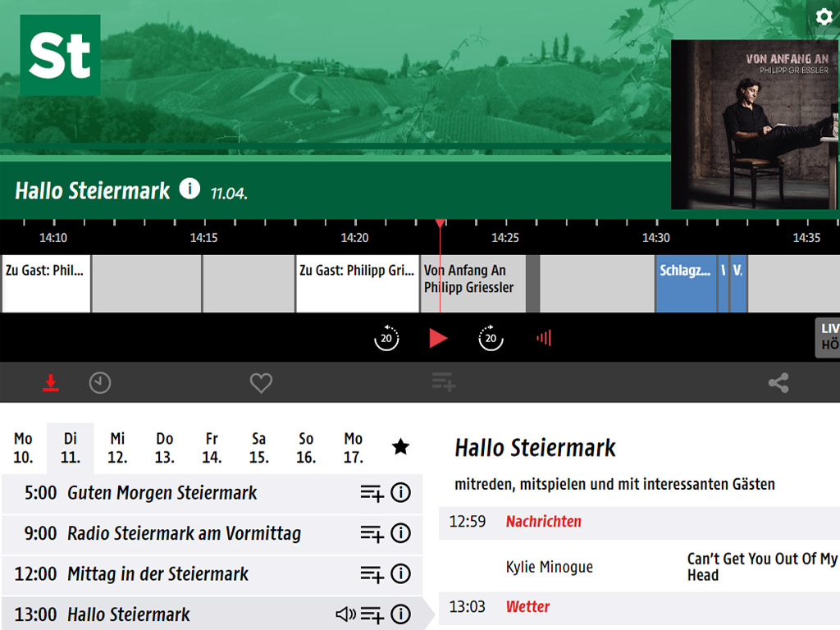Click the 14:20 time label on timeline

[x=354, y=238]
